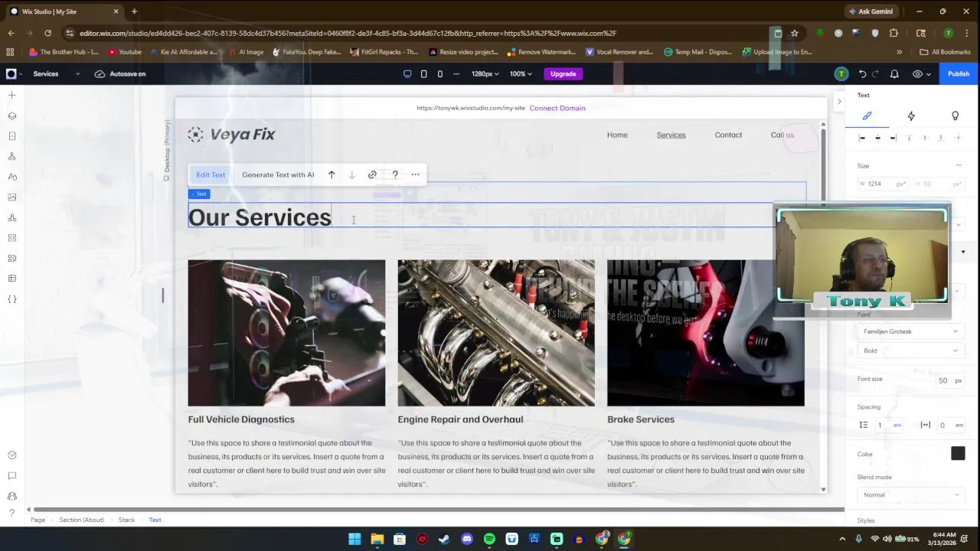Click Generate Text with AI
Viewport: 980px width, 551px height.
[x=278, y=174]
